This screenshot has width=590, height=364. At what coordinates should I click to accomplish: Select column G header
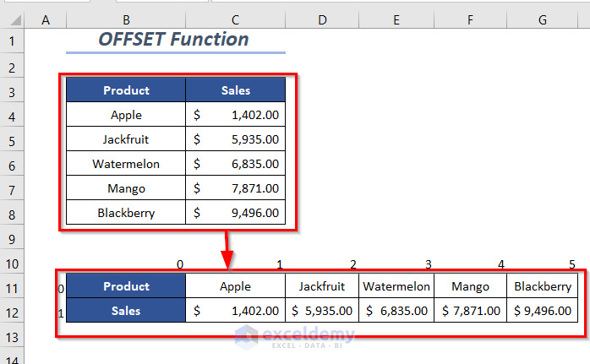point(543,19)
